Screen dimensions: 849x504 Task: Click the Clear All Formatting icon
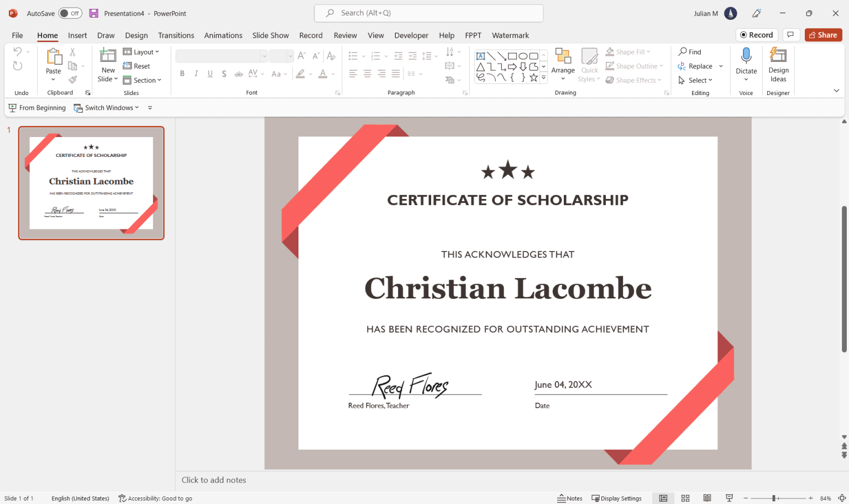[x=331, y=56]
